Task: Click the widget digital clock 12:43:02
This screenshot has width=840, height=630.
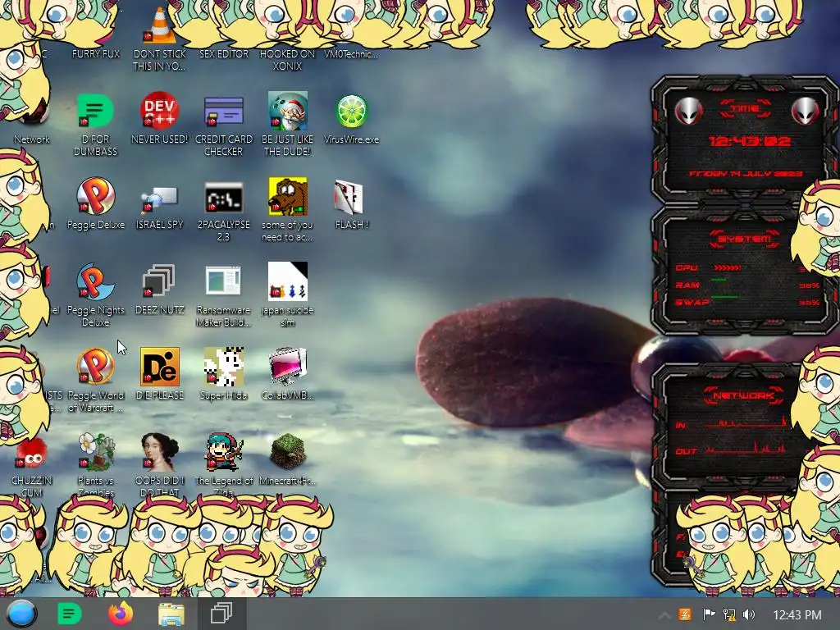Action: tap(750, 141)
